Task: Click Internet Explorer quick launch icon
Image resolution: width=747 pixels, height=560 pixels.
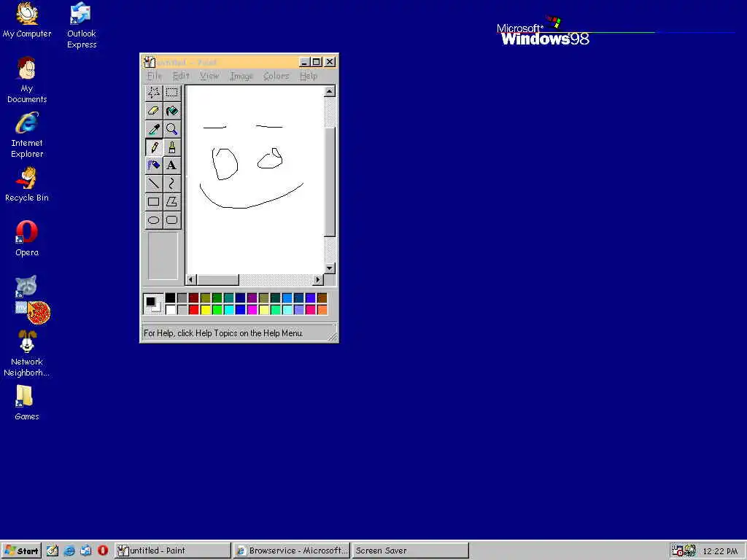Action: [x=69, y=551]
